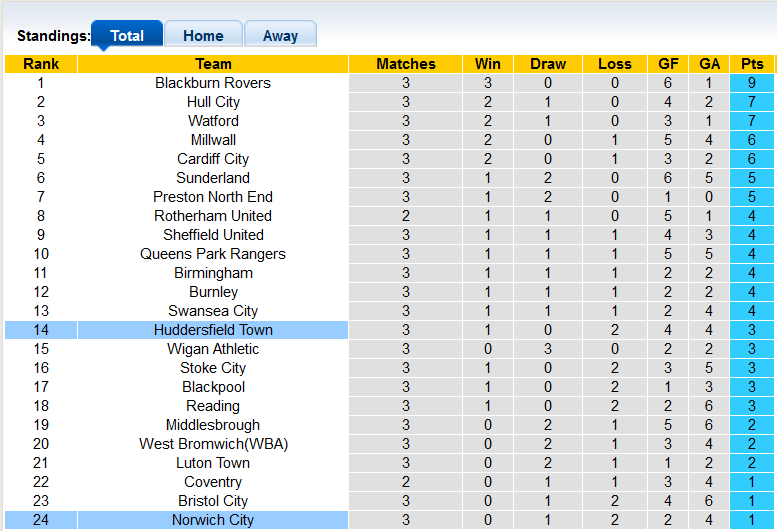Viewport: 777px width, 531px height.
Task: Click the Sunderland team entry
Action: tap(213, 178)
